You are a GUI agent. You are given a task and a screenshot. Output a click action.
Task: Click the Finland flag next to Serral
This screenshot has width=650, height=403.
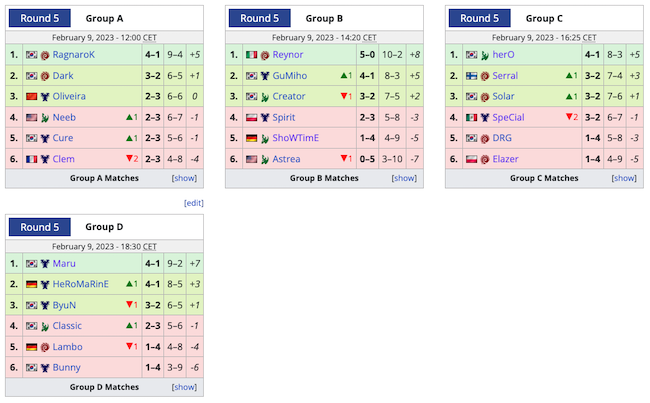pos(471,76)
